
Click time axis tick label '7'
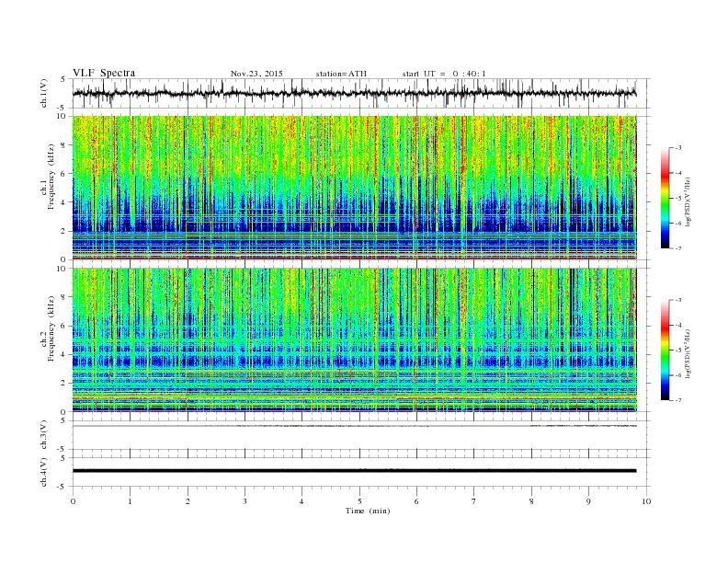[x=474, y=501]
